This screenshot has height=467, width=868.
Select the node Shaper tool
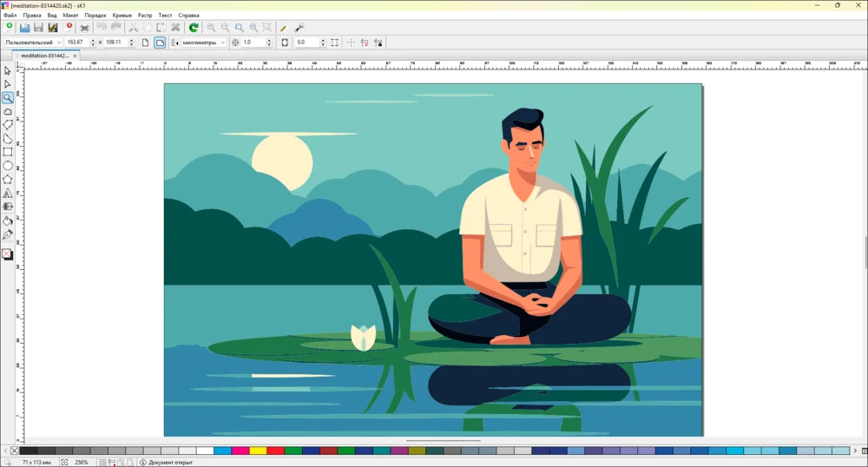pyautogui.click(x=7, y=84)
